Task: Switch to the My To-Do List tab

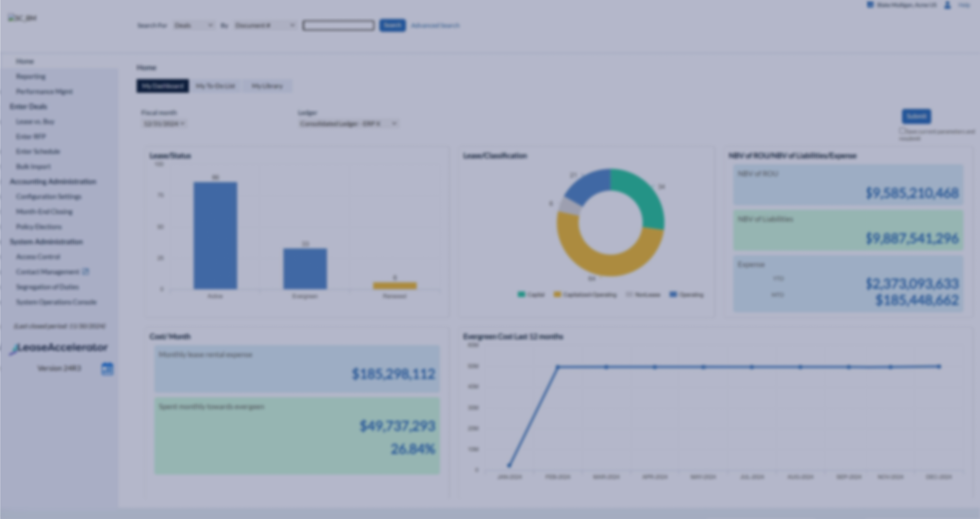Action: click(216, 86)
